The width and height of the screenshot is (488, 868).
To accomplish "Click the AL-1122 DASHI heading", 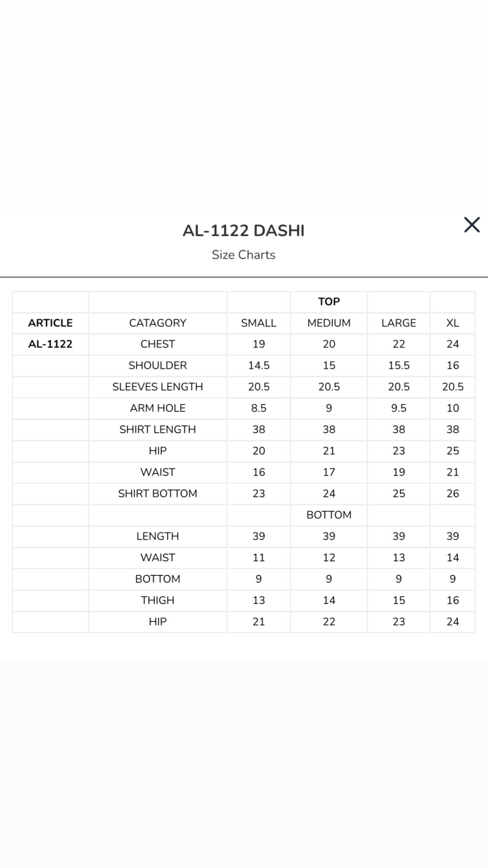I will click(244, 231).
